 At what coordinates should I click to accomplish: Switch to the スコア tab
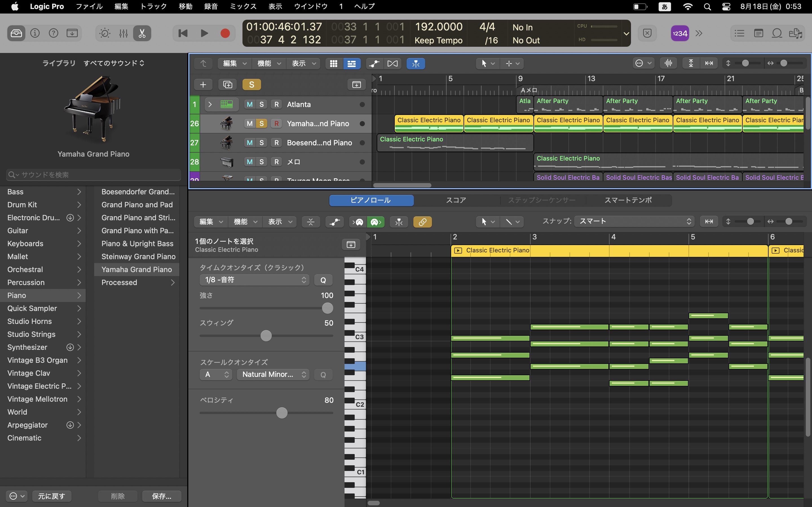pos(456,200)
